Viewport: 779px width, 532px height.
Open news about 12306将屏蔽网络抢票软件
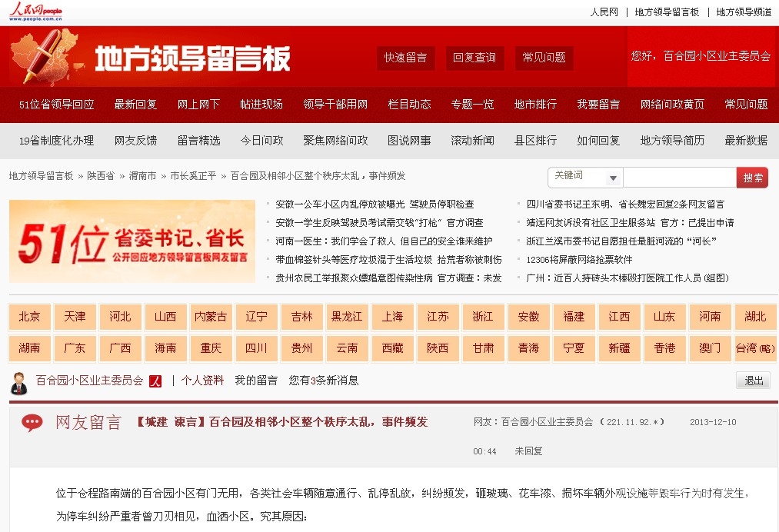(579, 259)
